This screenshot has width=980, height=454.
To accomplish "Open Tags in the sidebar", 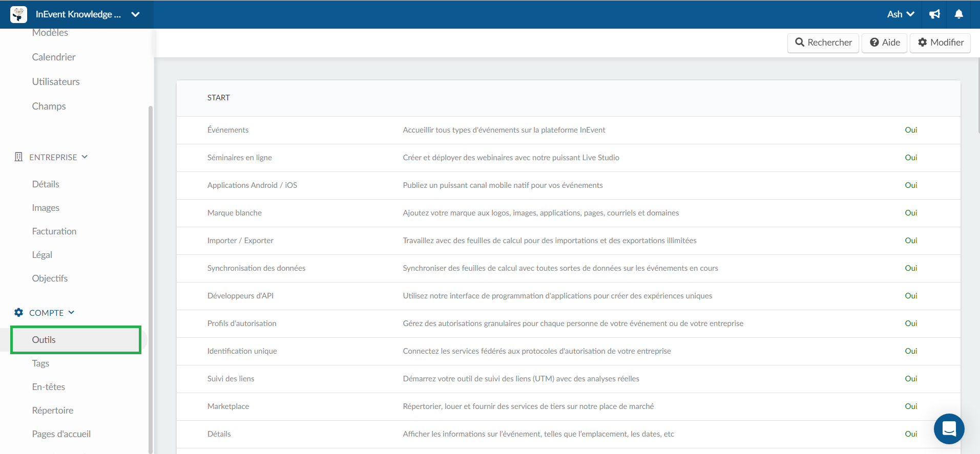I will 40,363.
